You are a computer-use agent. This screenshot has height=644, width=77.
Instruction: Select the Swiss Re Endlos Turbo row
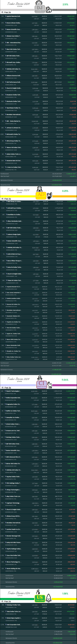point(38,268)
